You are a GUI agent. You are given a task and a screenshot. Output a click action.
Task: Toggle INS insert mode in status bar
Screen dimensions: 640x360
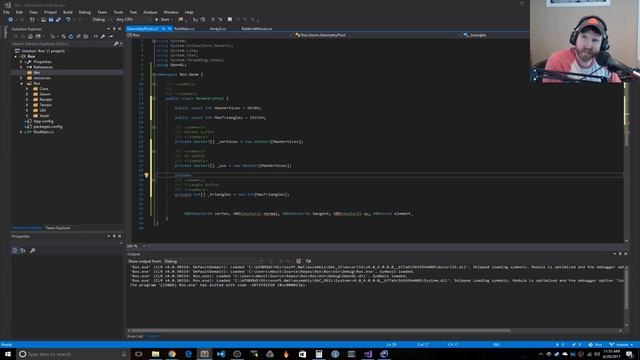(496, 345)
